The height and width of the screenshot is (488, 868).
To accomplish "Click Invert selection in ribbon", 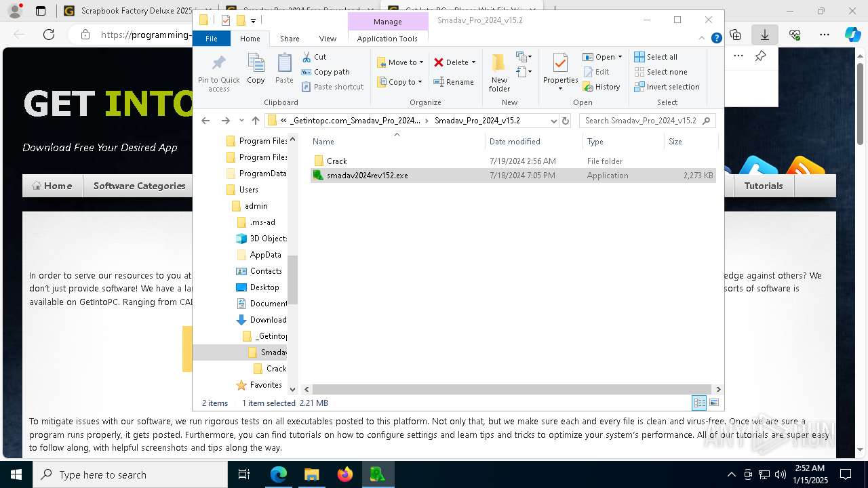I will coord(667,87).
